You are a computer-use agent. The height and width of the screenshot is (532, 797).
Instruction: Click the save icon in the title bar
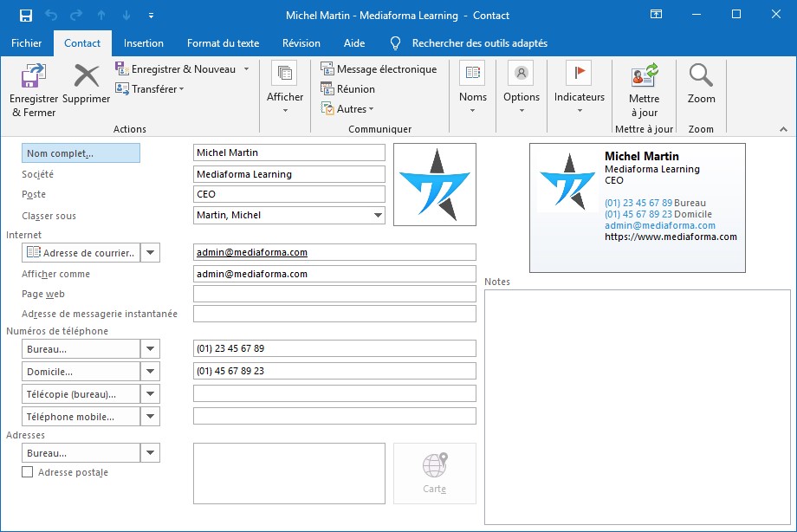tap(26, 16)
